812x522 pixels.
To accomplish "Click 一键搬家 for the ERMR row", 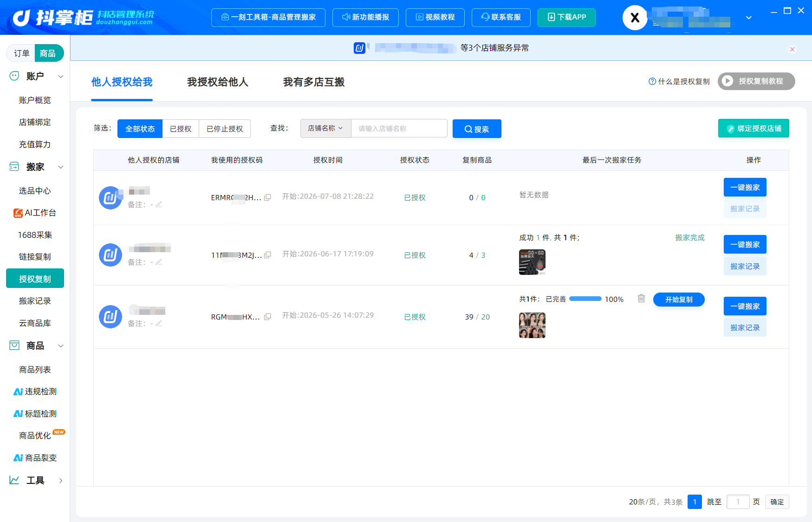I will pos(745,187).
